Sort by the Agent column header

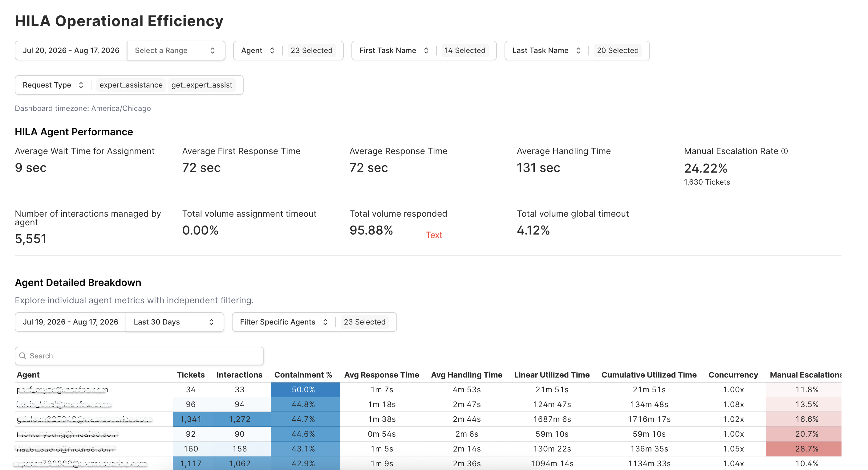28,374
